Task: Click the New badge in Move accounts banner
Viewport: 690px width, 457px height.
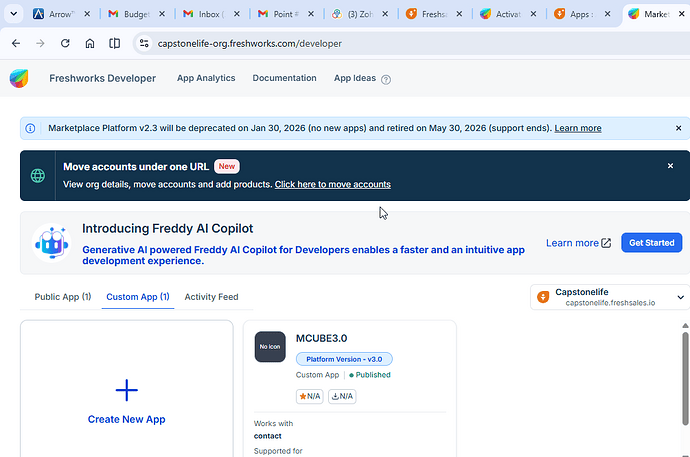Action: [x=227, y=166]
